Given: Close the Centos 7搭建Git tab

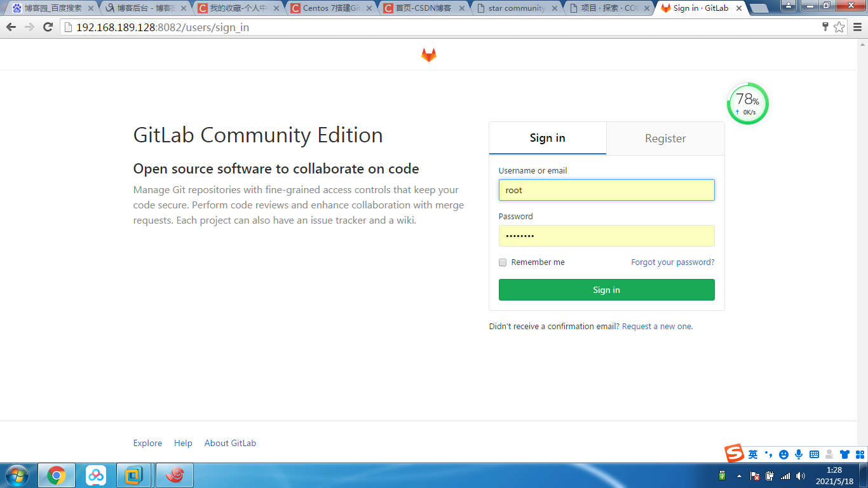Looking at the screenshot, I should tap(368, 9).
